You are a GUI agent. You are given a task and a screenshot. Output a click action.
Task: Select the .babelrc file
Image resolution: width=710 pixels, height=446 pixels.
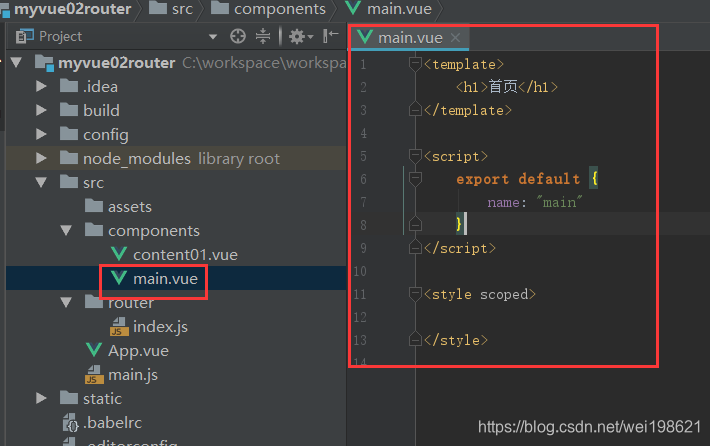coord(112,422)
